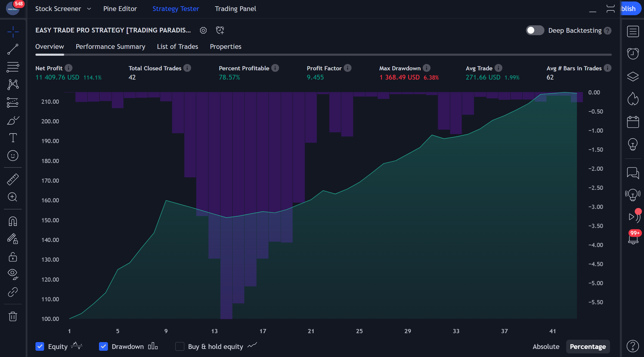Image resolution: width=644 pixels, height=357 pixels.
Task: Activate the magnet mode icon
Action: (13, 221)
